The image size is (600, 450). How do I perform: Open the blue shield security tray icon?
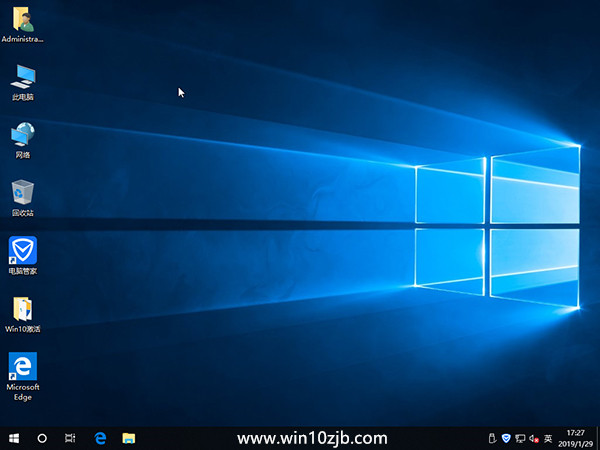506,438
